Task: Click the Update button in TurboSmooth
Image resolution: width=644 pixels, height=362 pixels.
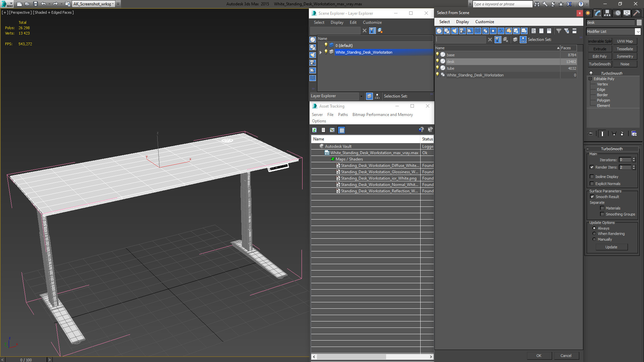Action: [611, 247]
